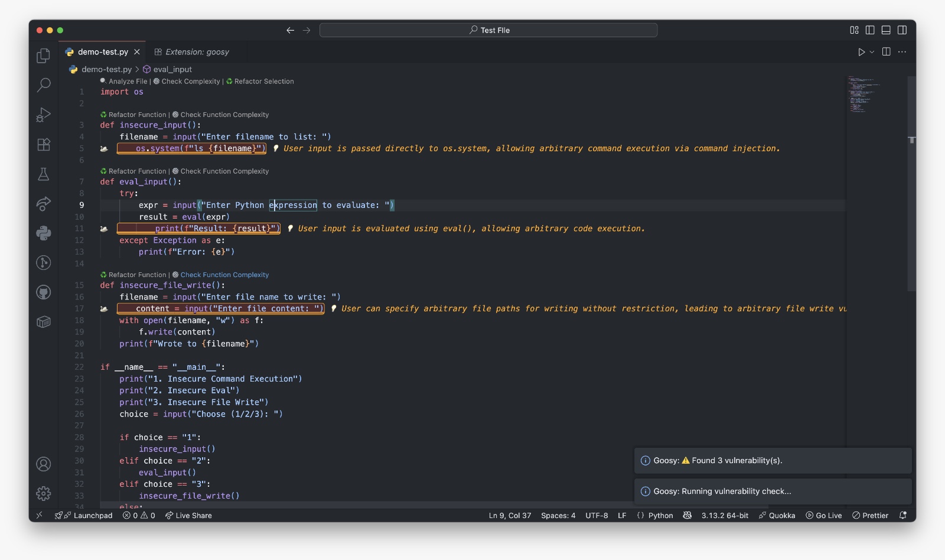Image resolution: width=945 pixels, height=560 pixels.
Task: Change indentation via Spaces: 4
Action: point(558,515)
